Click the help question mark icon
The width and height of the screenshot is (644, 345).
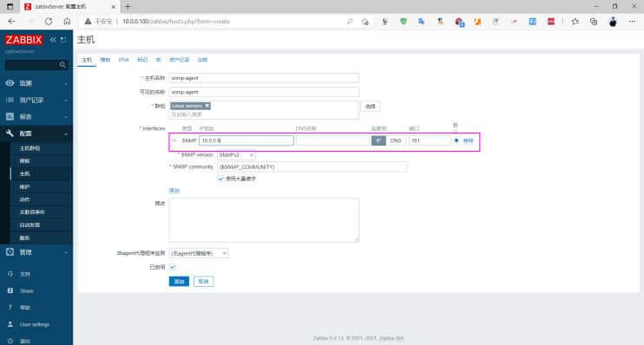10,307
